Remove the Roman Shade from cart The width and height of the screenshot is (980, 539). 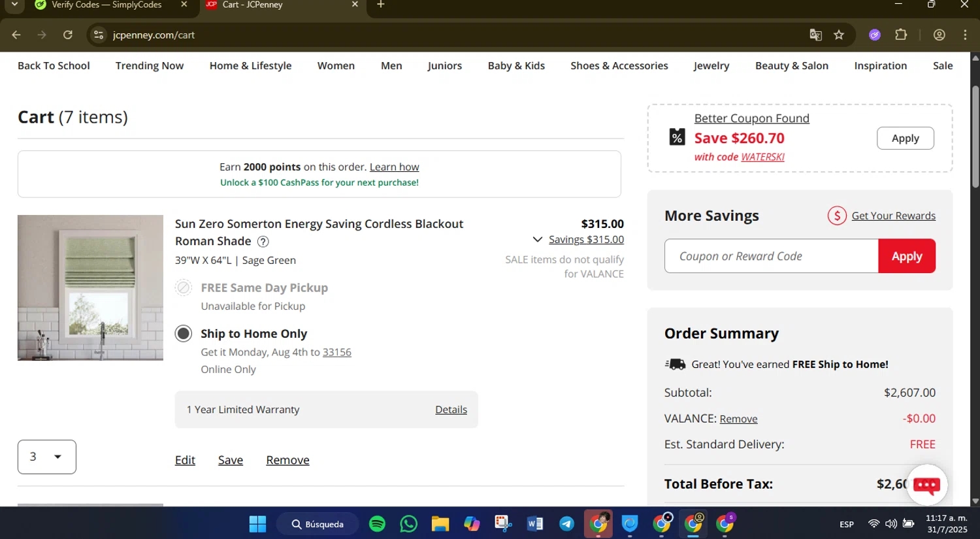coord(287,461)
